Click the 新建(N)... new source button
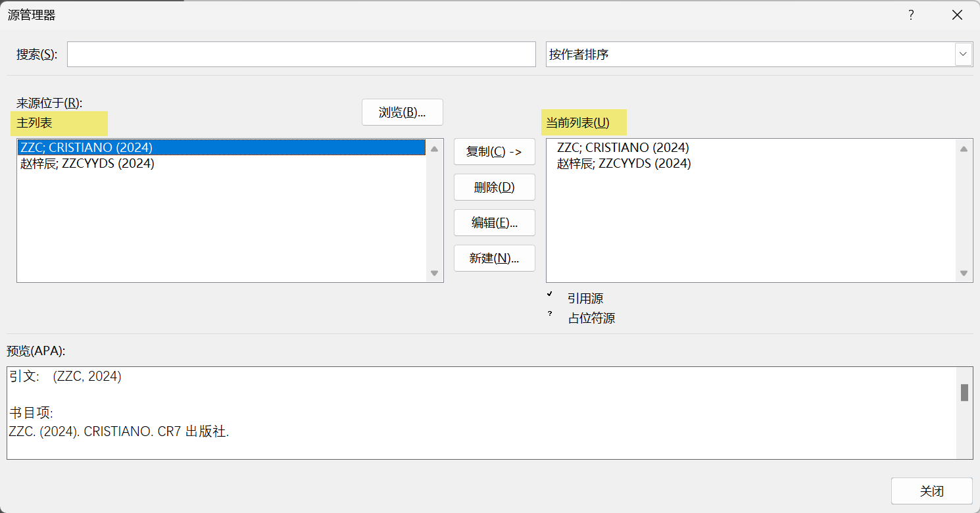 pos(495,258)
